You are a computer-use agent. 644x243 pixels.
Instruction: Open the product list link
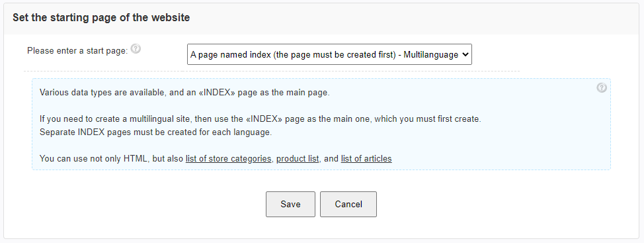coord(298,158)
